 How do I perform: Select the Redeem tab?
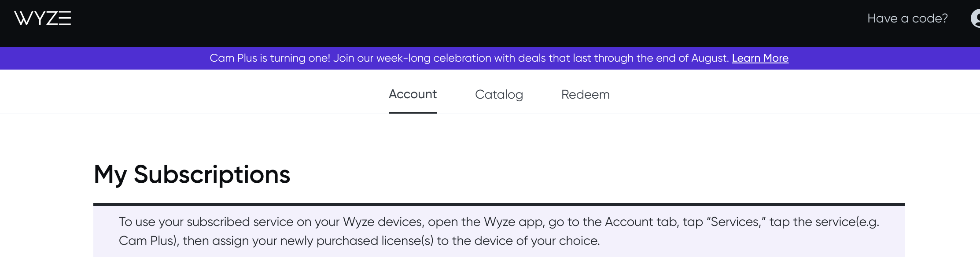[585, 95]
